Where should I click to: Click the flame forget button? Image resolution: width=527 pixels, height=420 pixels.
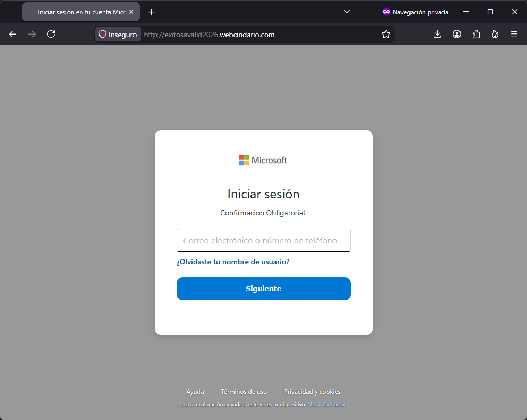click(x=495, y=34)
